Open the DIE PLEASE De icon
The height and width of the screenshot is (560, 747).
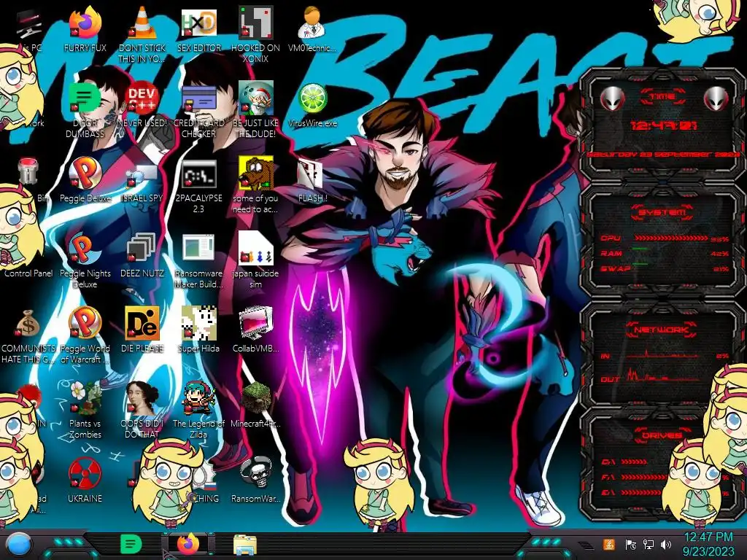(142, 323)
